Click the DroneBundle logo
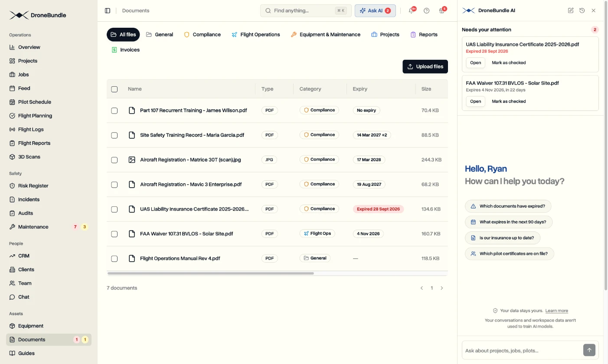This screenshot has width=608, height=364. click(38, 16)
